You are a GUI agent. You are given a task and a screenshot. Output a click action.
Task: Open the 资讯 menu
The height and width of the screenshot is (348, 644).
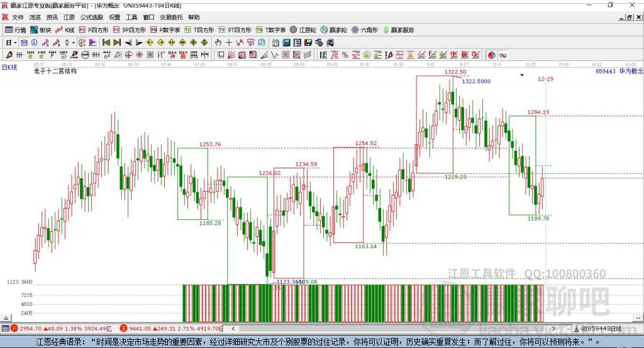(x=52, y=17)
